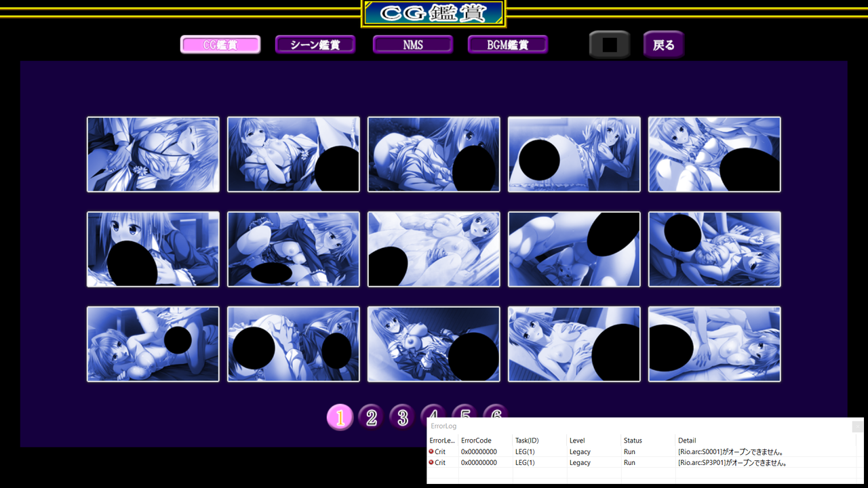Select the third thumbnail in the middle row
This screenshot has width=868, height=488.
(434, 249)
